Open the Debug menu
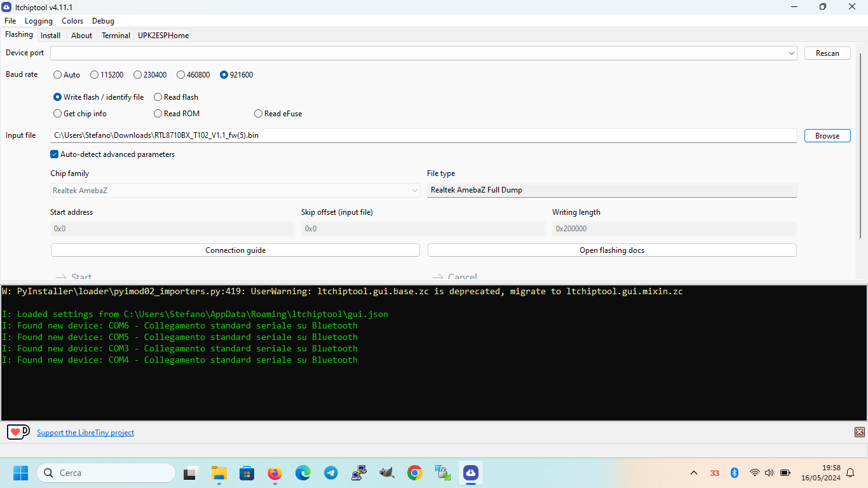This screenshot has height=488, width=868. click(x=103, y=21)
